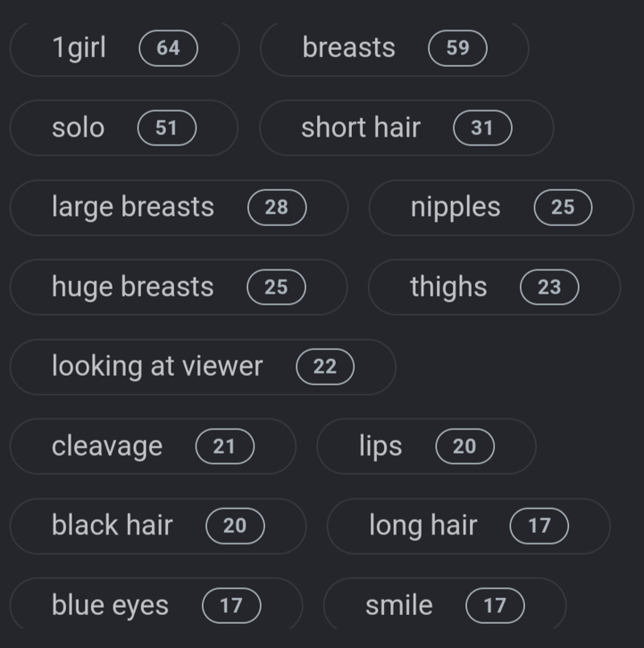
Task: Click the 23 count badge beside thighs
Action: click(x=550, y=287)
